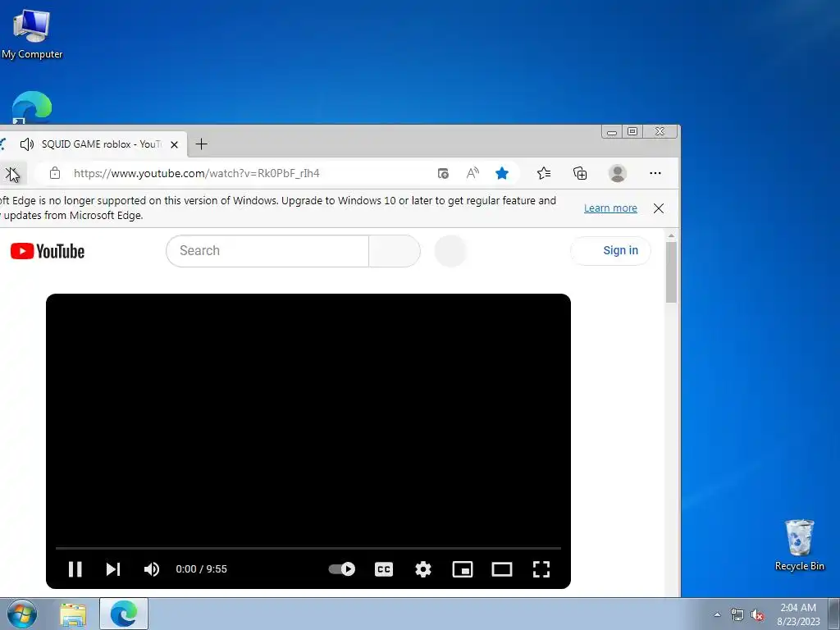The image size is (840, 630).
Task: Click the address bar URL
Action: click(x=197, y=173)
